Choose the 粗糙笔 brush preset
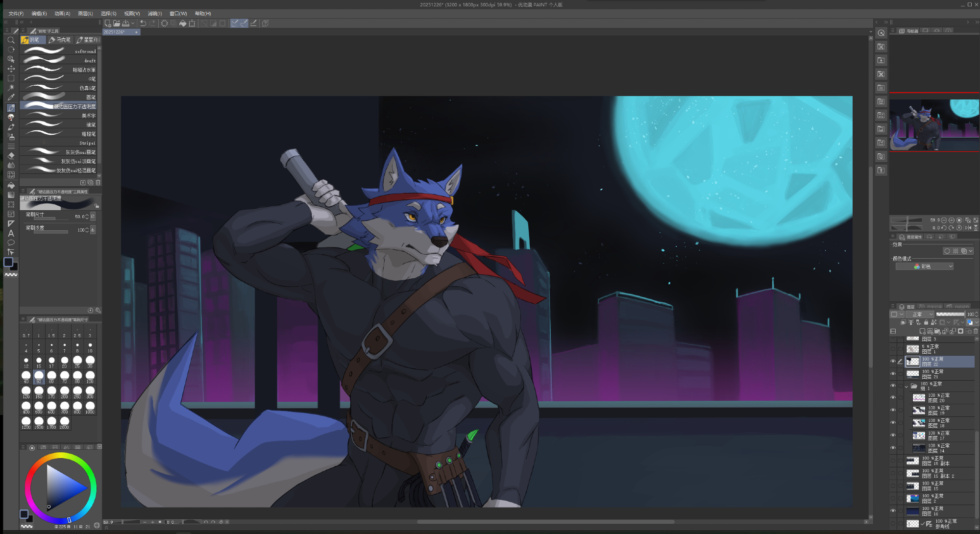Screen dimensions: 980x534 point(59,134)
